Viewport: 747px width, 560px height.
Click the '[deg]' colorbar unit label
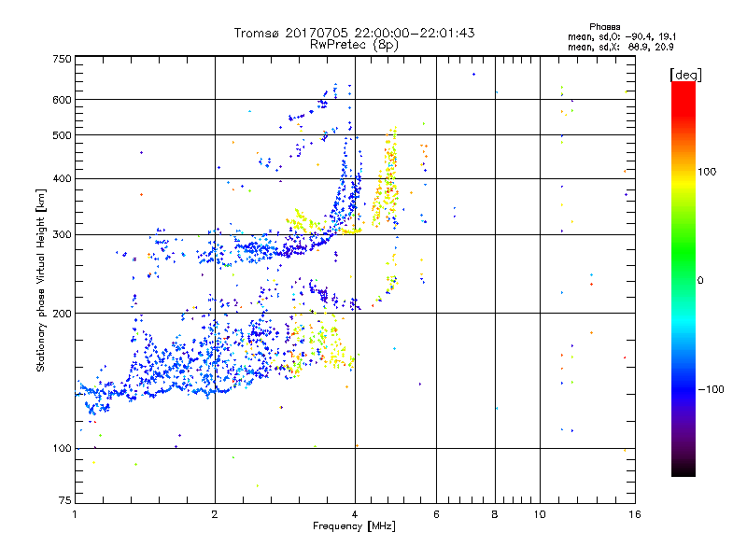pyautogui.click(x=685, y=75)
